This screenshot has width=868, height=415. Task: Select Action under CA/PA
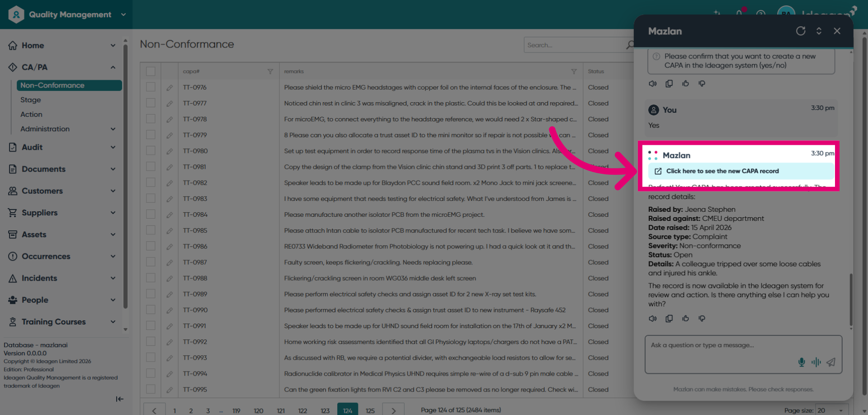[31, 114]
